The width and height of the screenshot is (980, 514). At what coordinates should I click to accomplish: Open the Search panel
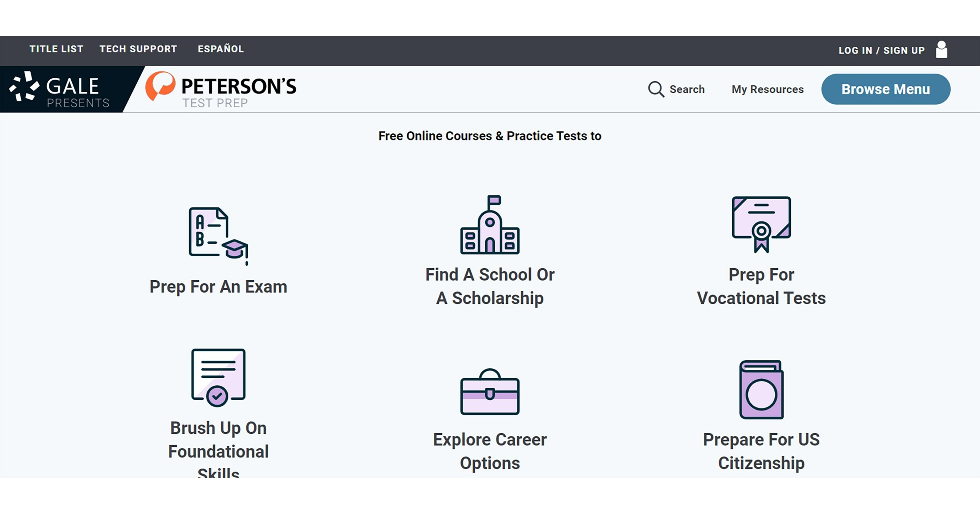click(677, 89)
